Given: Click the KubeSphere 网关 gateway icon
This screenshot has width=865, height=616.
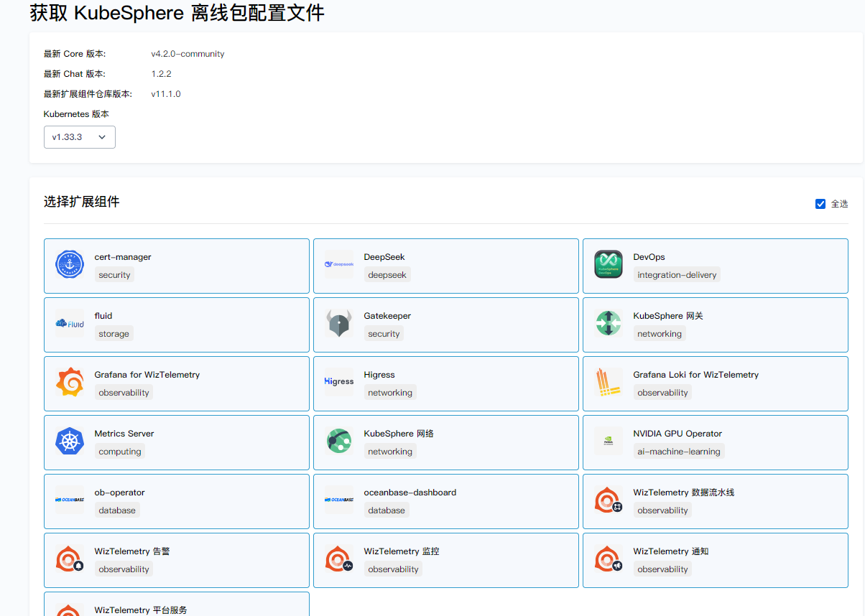Looking at the screenshot, I should tap(609, 323).
